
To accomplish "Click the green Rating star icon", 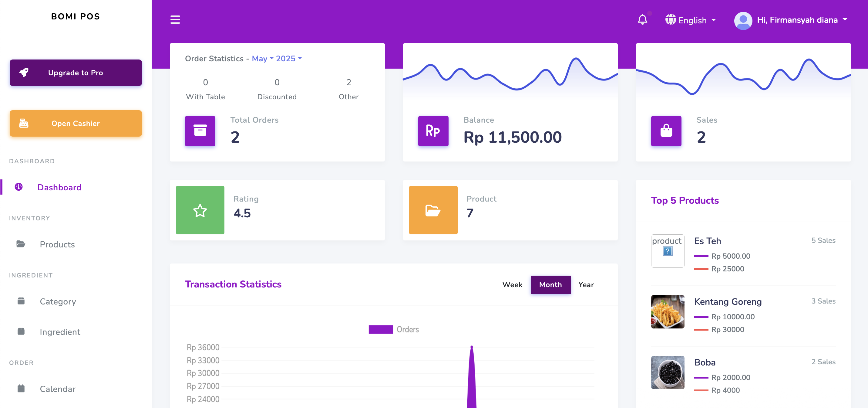I will (200, 210).
